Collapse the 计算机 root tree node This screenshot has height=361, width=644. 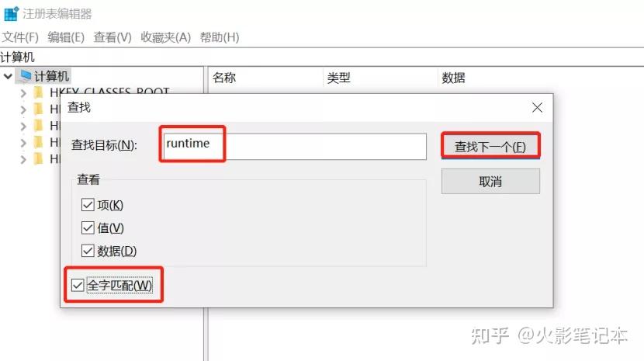[x=8, y=76]
